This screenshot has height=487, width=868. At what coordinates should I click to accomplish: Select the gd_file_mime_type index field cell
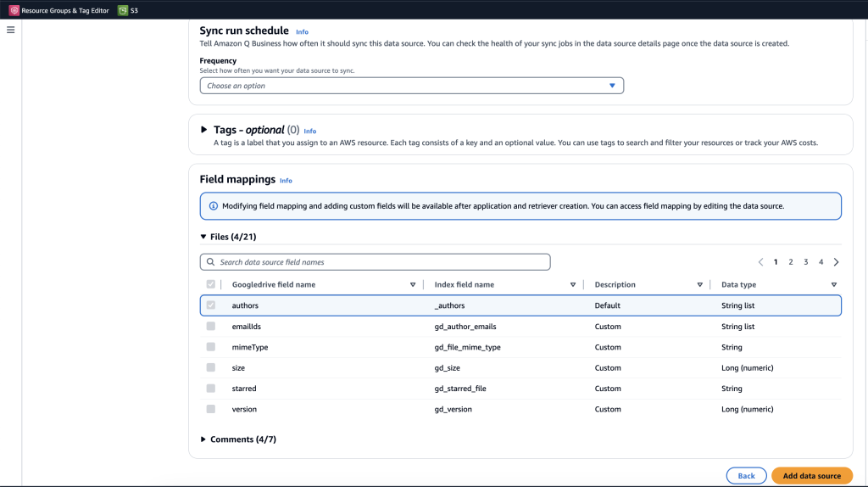point(467,347)
